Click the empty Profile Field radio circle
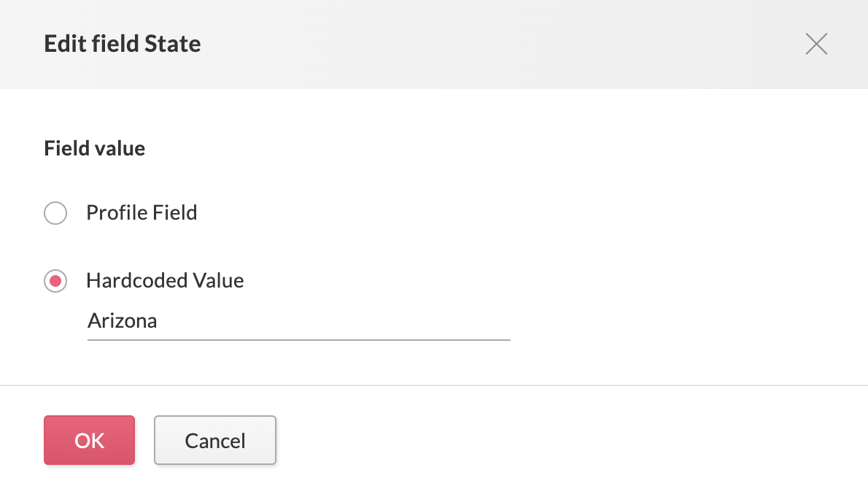This screenshot has width=868, height=489. pos(55,213)
